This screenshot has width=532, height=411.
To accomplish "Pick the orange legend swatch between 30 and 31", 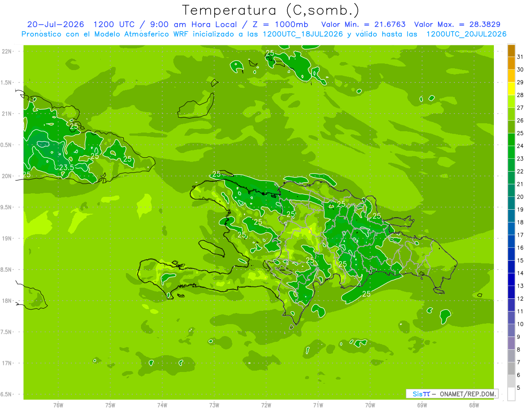I will (511, 63).
